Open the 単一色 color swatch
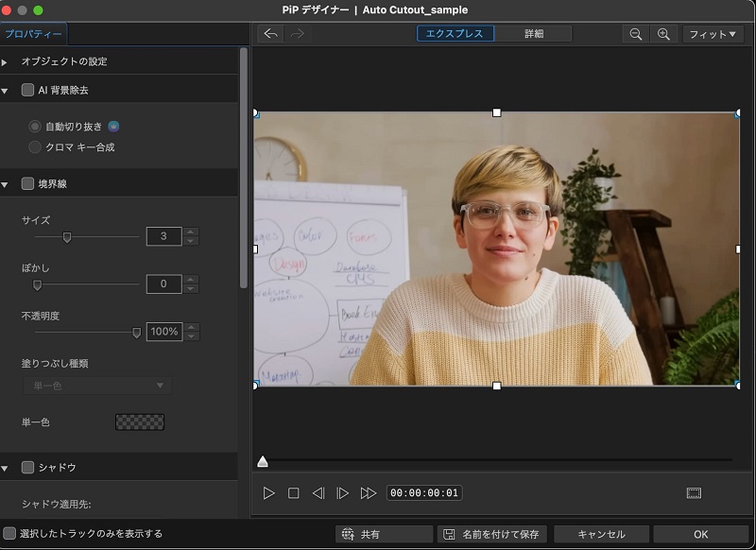This screenshot has height=550, width=756. (142, 422)
